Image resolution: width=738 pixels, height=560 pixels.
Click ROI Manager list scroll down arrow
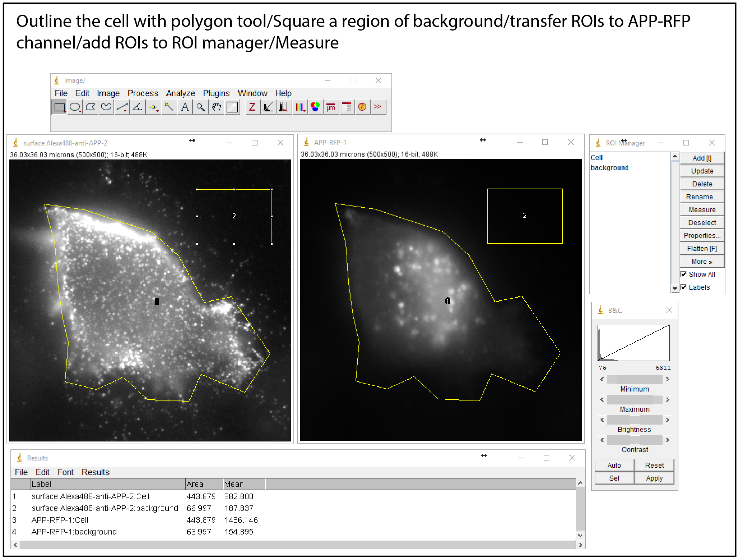675,288
